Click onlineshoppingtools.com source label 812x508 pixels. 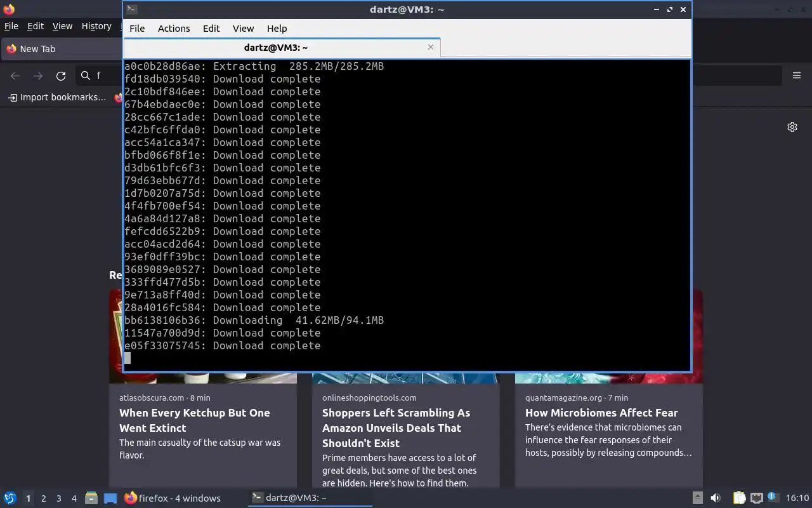click(369, 398)
